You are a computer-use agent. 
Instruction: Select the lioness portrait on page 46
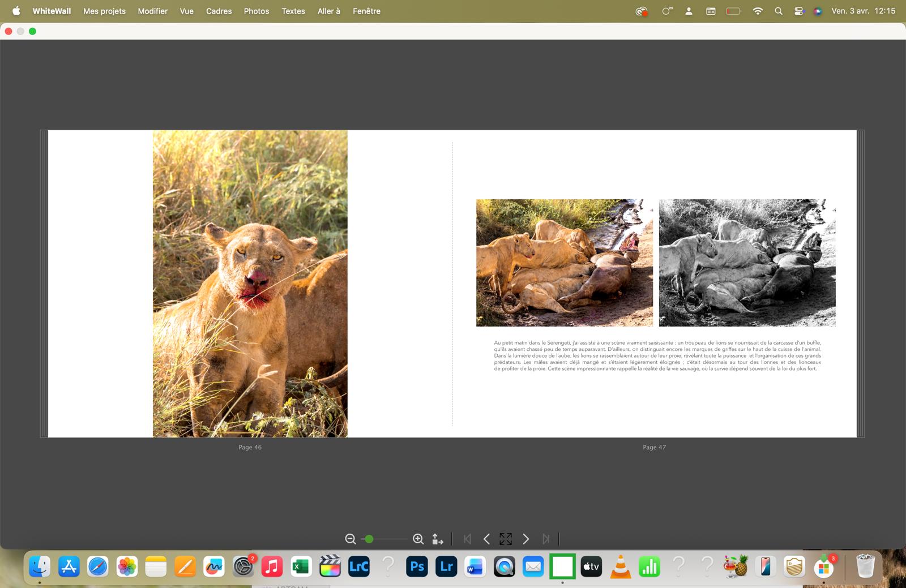pyautogui.click(x=250, y=283)
